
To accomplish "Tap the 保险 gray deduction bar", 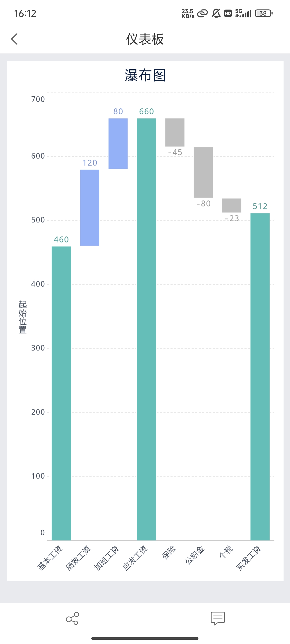I will [x=175, y=132].
